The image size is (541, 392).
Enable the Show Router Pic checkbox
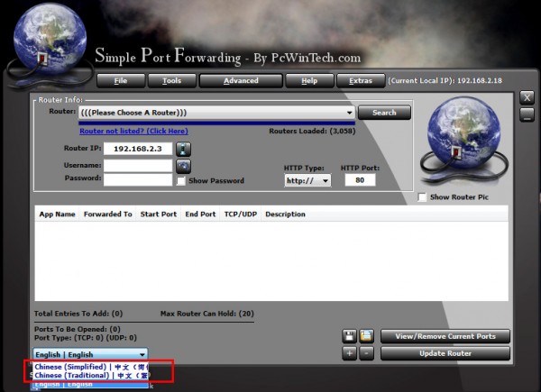point(422,197)
